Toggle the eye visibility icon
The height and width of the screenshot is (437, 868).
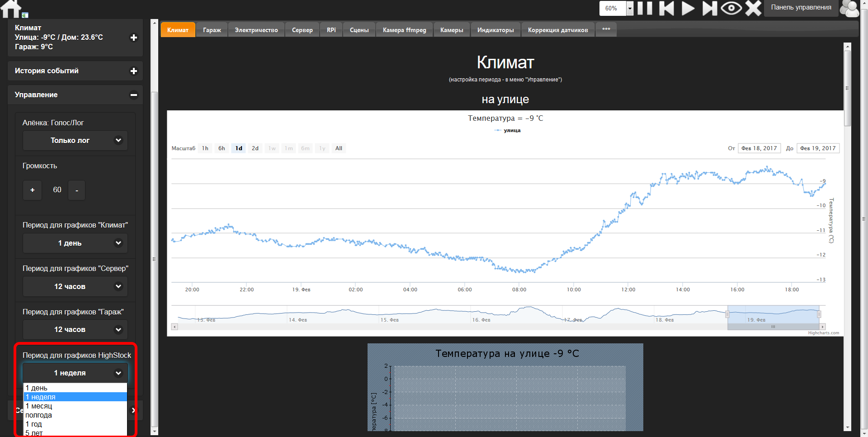731,8
